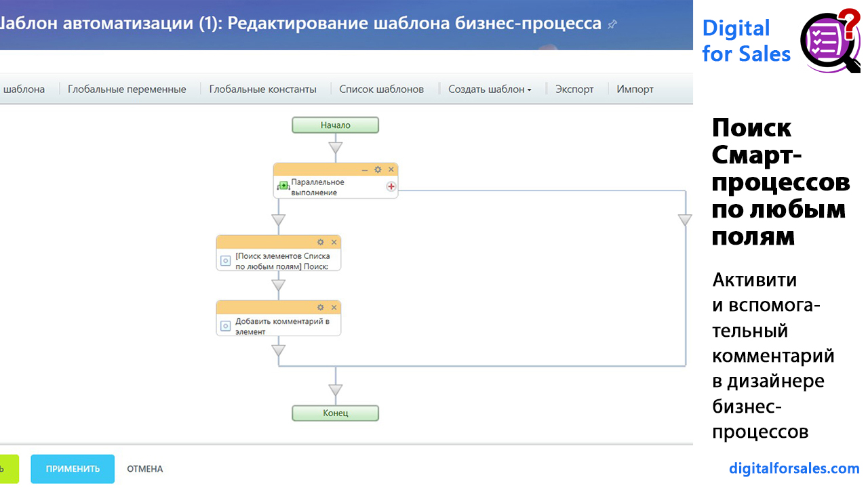Click the Отмена link
Viewport: 868px width, 488px height.
click(x=144, y=469)
